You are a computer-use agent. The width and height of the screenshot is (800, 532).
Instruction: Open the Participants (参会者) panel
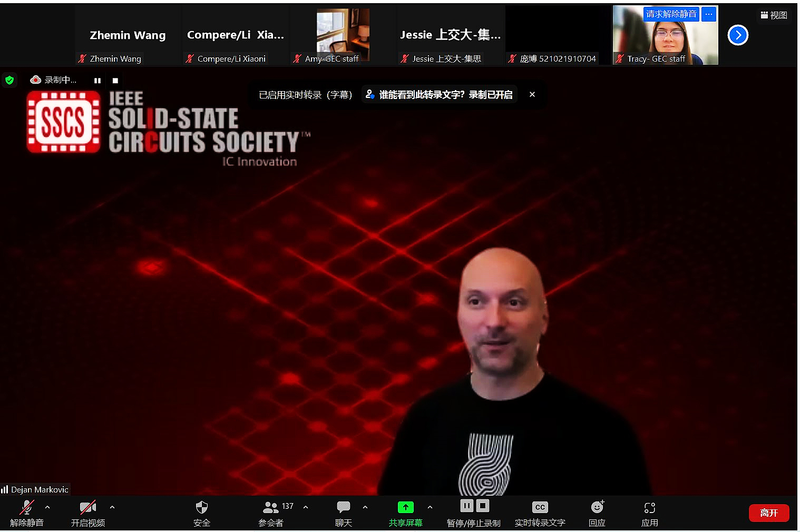tap(271, 507)
